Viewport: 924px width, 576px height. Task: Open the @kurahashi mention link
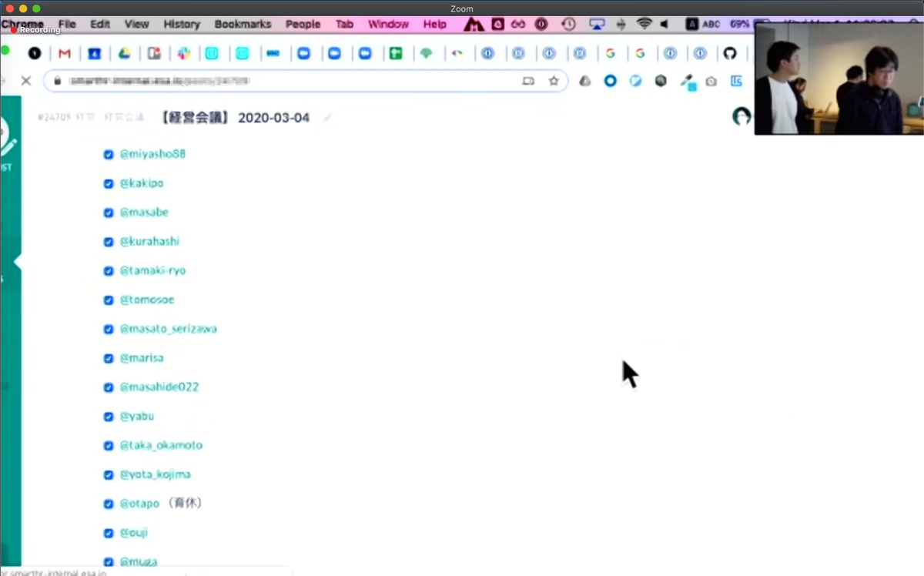tap(149, 241)
